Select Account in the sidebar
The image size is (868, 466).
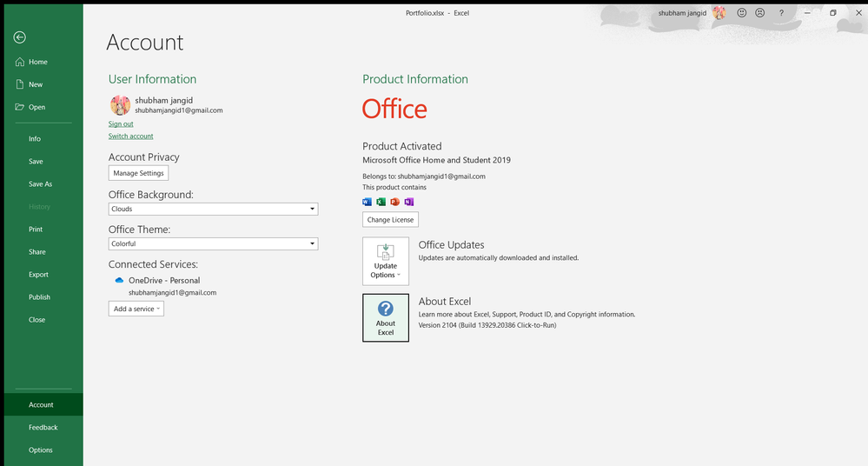(43, 404)
